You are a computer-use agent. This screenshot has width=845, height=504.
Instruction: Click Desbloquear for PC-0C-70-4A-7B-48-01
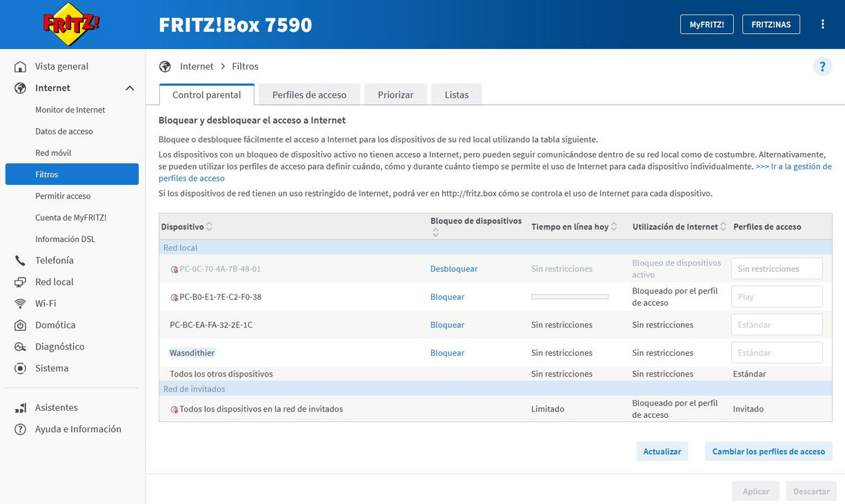pyautogui.click(x=454, y=269)
